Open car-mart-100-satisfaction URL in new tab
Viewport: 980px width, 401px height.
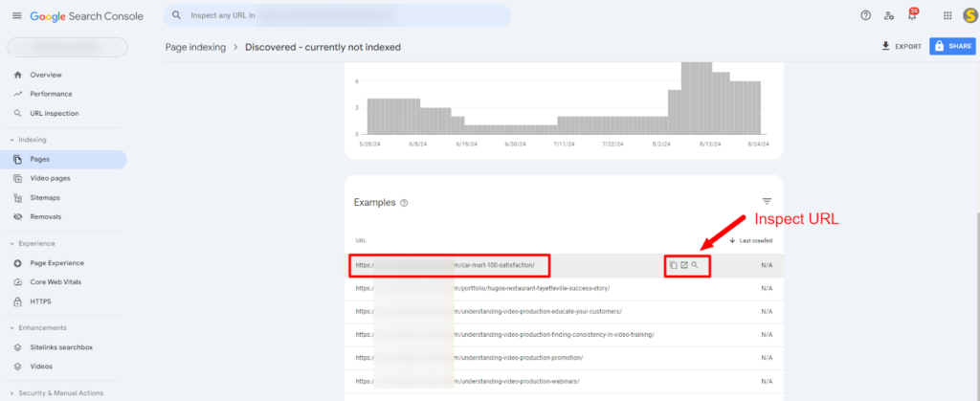(x=683, y=265)
